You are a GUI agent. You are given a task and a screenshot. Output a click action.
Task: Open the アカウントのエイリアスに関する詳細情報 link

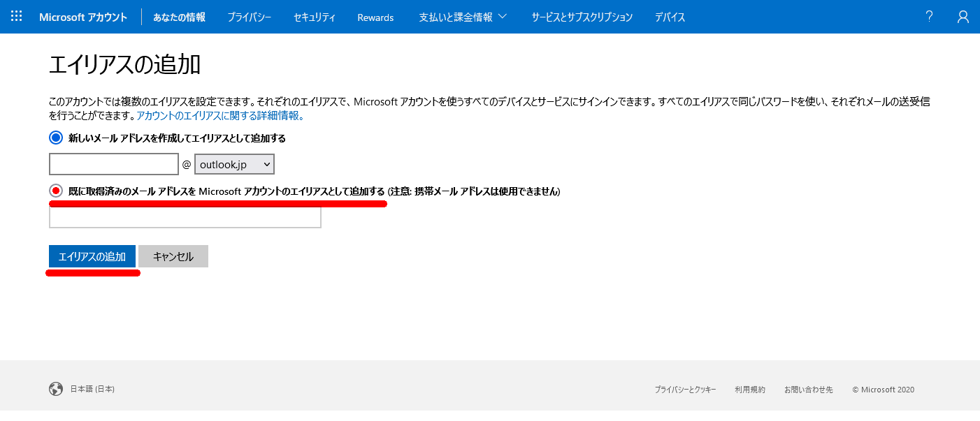219,115
